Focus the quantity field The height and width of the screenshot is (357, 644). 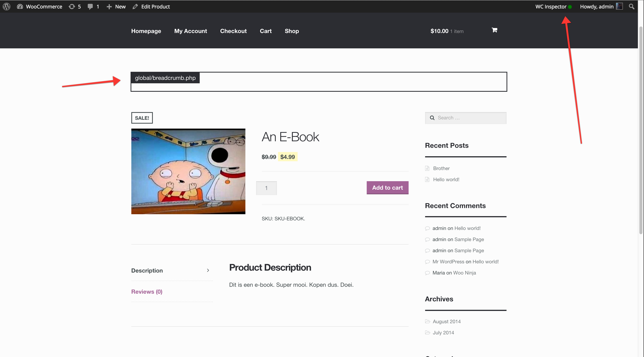tap(266, 188)
